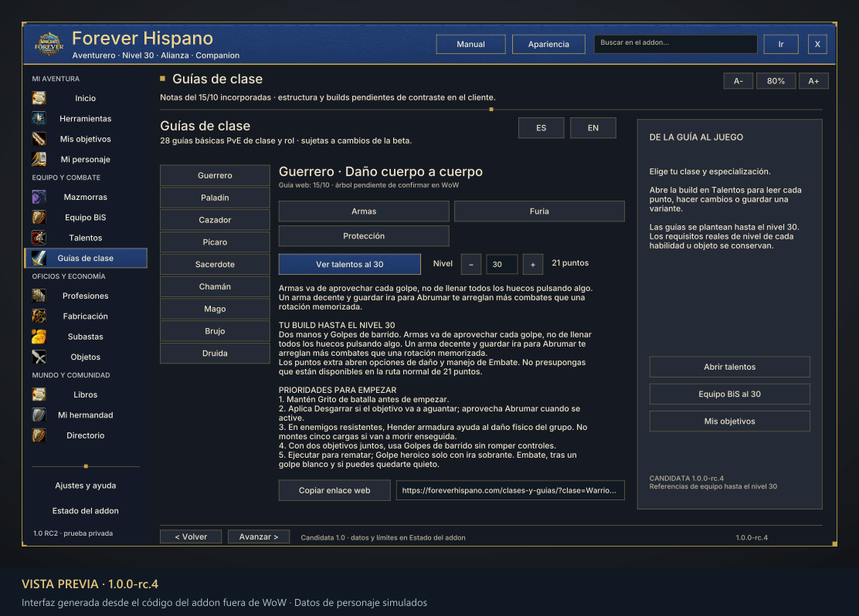Open the Inicio sidebar icon
859x616 pixels.
point(39,98)
